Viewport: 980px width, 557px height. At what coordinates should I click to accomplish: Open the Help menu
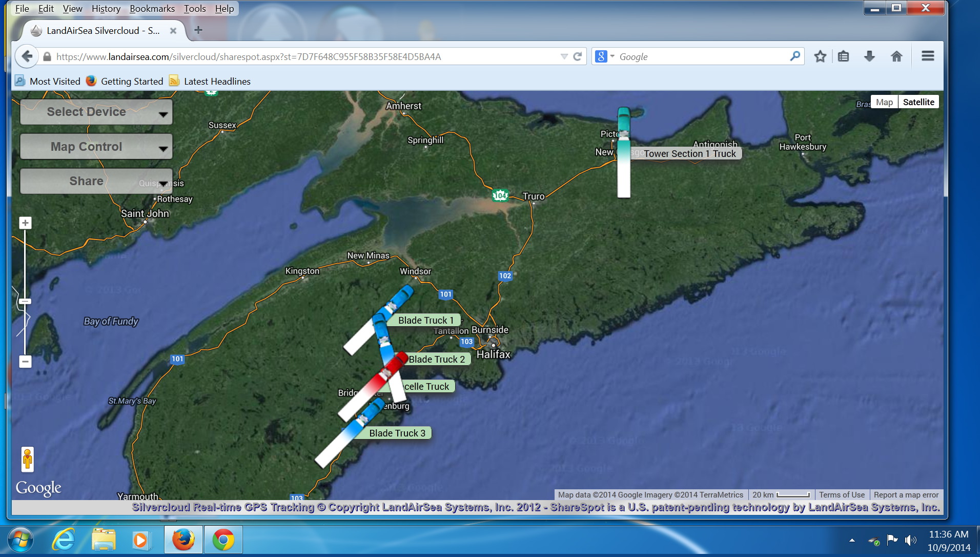tap(224, 9)
